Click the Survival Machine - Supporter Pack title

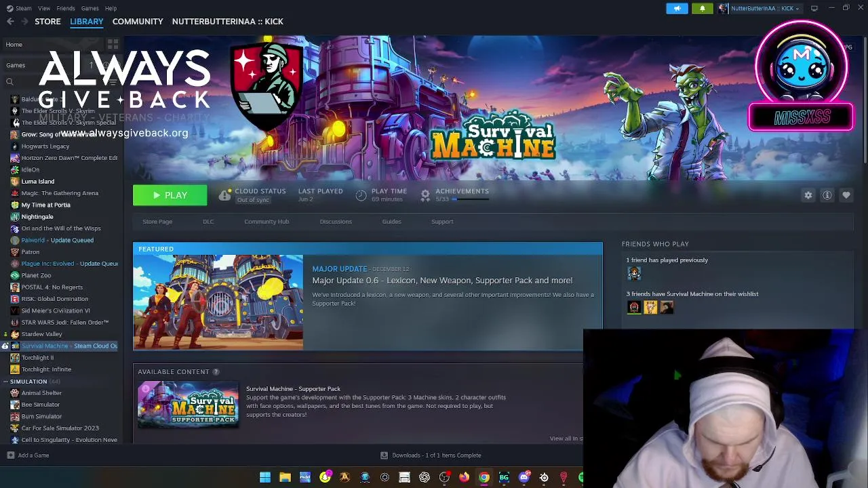click(x=293, y=389)
